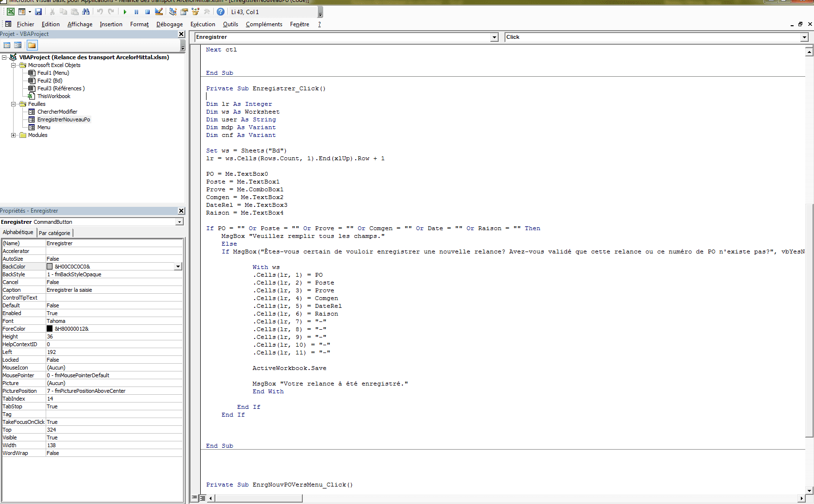Run the macro with the green play icon

pyautogui.click(x=125, y=12)
